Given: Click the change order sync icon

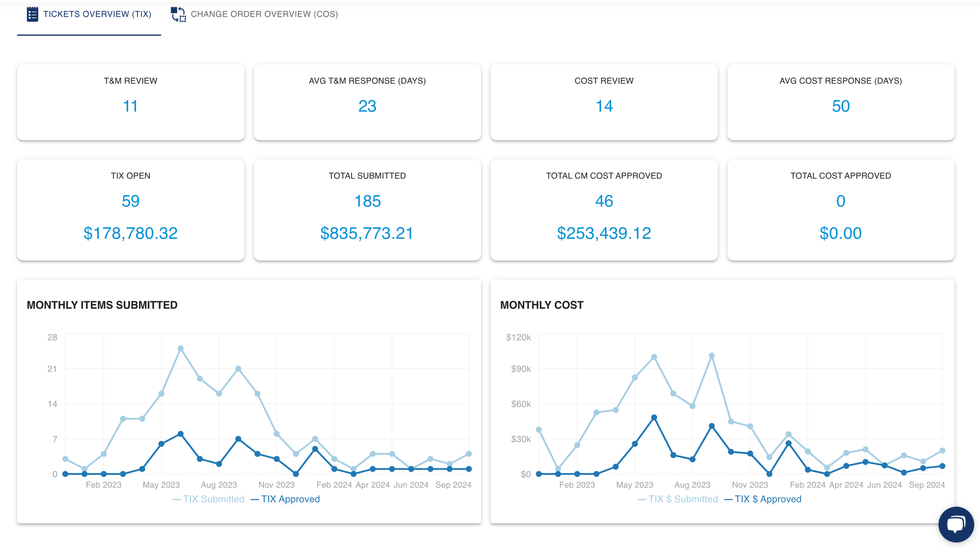Looking at the screenshot, I should [x=178, y=14].
